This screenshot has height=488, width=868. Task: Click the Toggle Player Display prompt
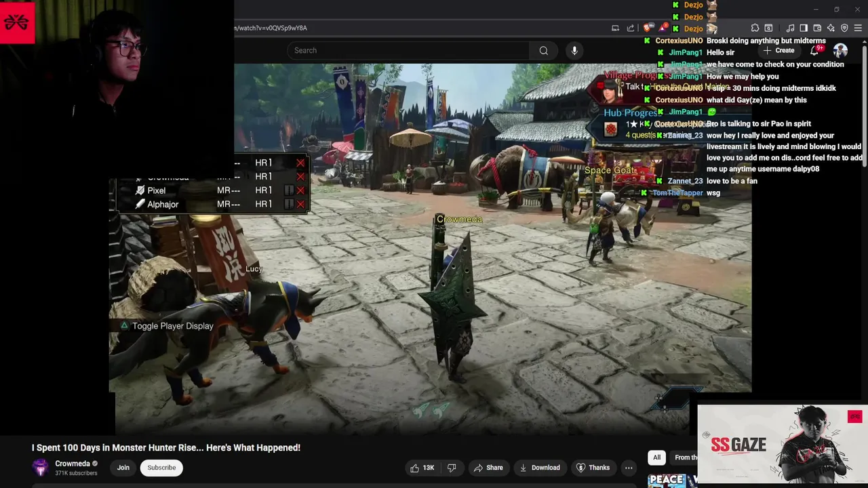tap(167, 326)
